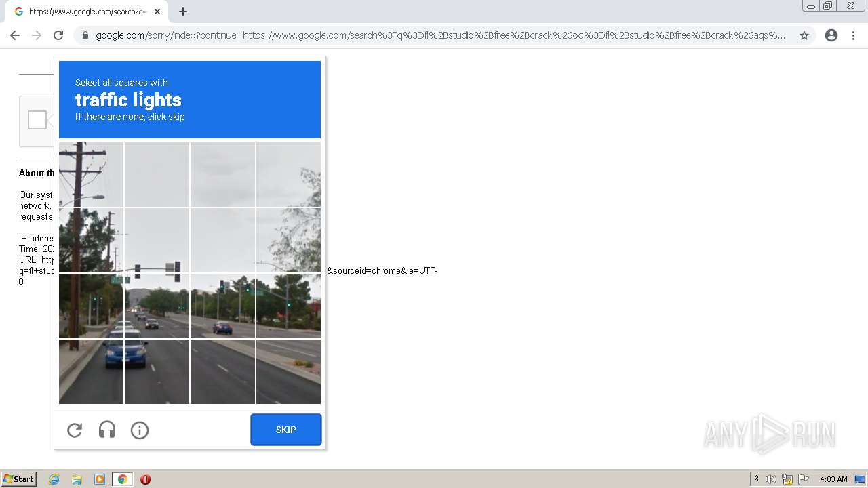Screen dimensions: 868x488
Task: Switch to audio challenge headphones icon
Action: (x=107, y=430)
